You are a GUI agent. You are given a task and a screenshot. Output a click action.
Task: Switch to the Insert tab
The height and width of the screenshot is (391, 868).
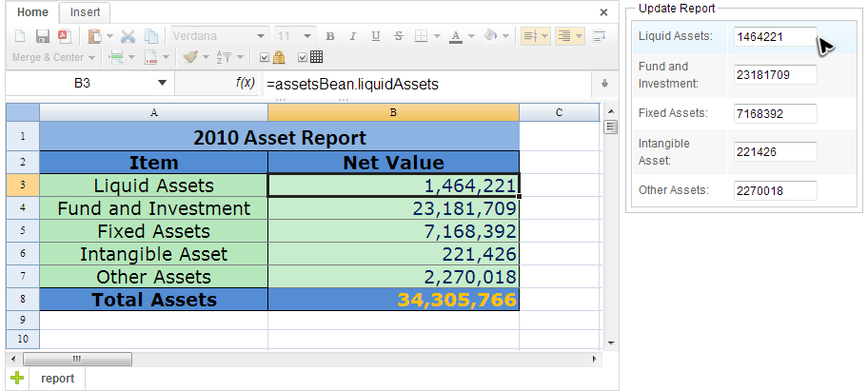86,12
